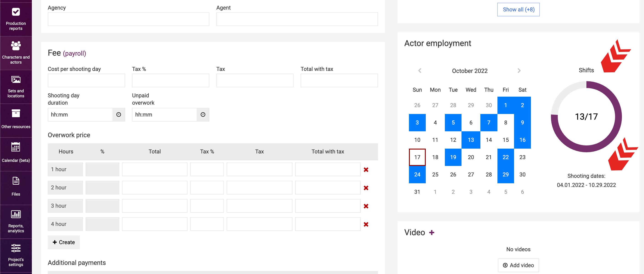Select October 7 in calendar
Viewport: 644px width, 274px height.
[489, 123]
